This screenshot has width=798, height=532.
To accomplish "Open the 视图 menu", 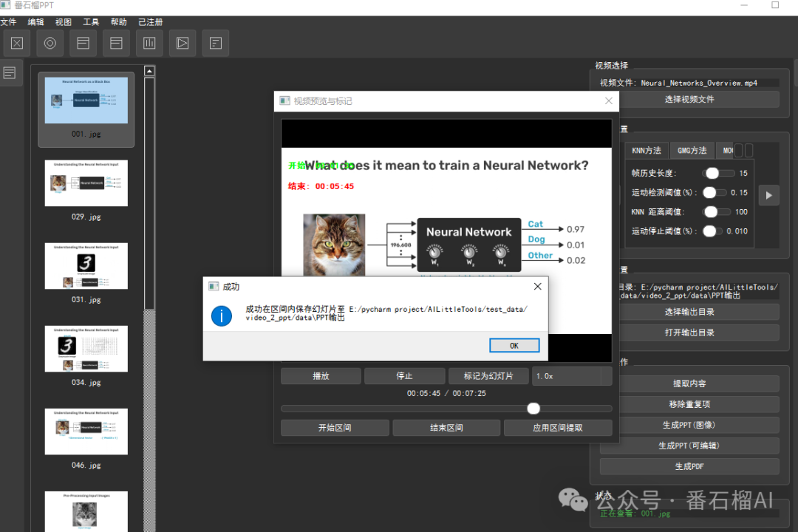I will [x=63, y=22].
